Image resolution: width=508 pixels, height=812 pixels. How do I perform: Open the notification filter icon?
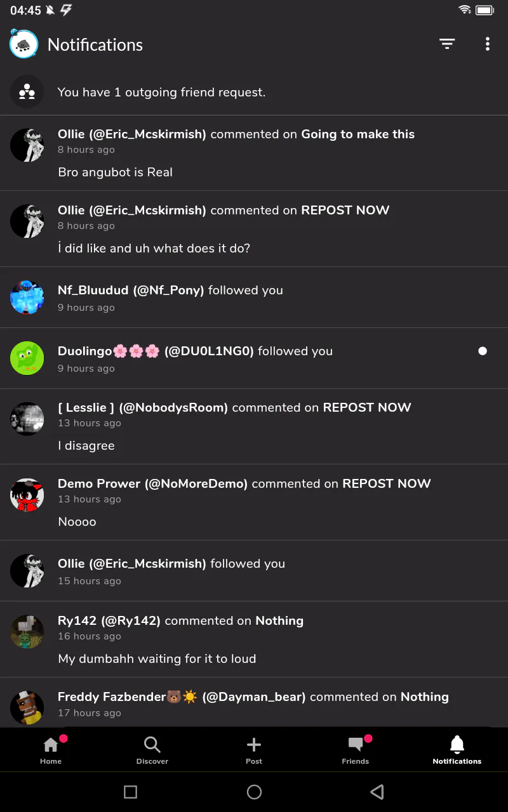[447, 44]
